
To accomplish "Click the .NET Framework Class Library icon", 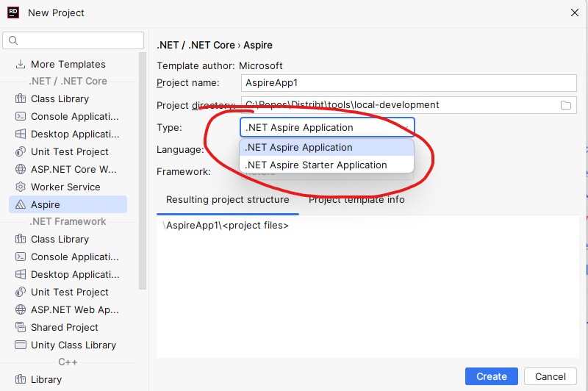I will point(21,239).
